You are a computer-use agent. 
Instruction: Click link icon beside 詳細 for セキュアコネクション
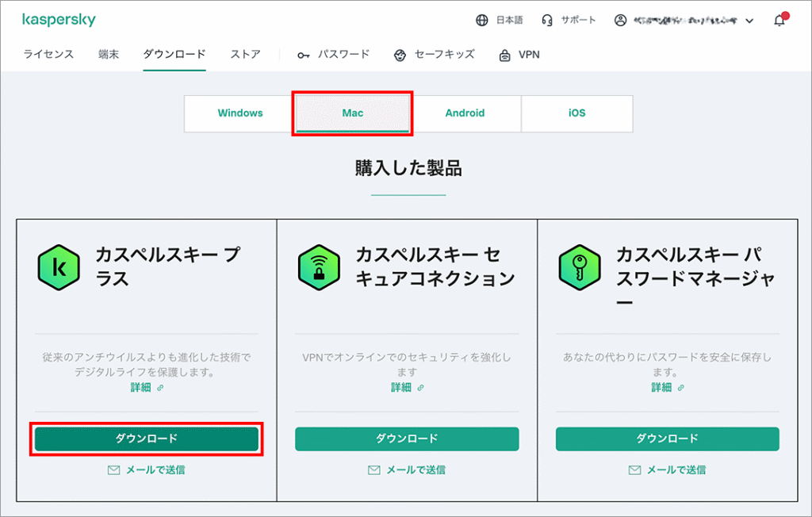420,388
